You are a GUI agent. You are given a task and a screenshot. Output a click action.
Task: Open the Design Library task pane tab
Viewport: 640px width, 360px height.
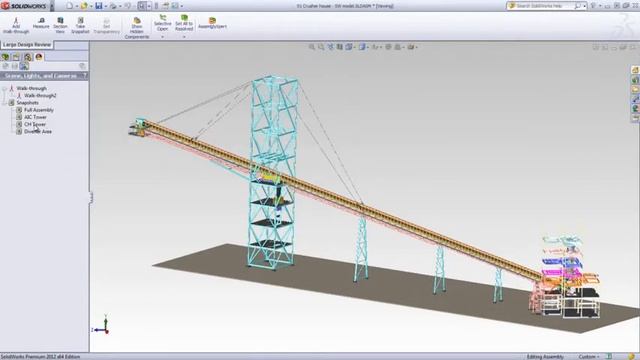[x=635, y=80]
